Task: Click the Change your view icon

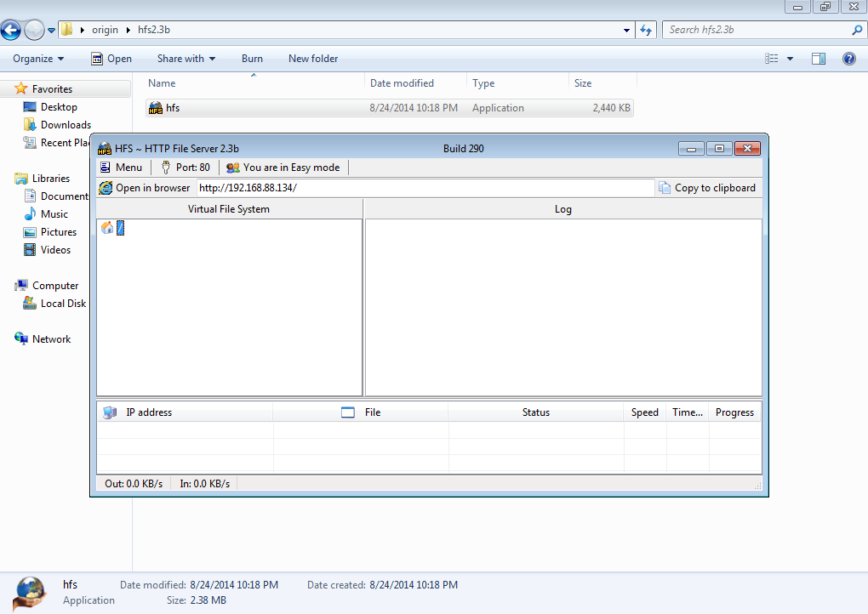Action: coord(772,59)
